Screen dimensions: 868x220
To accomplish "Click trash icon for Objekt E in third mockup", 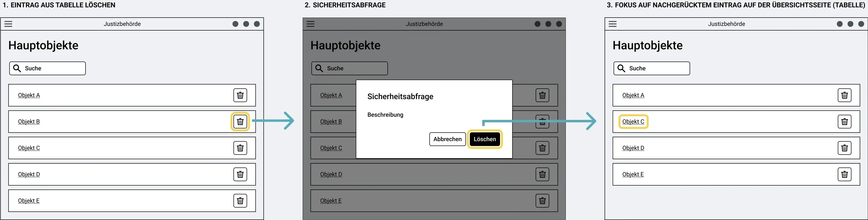I will 844,174.
